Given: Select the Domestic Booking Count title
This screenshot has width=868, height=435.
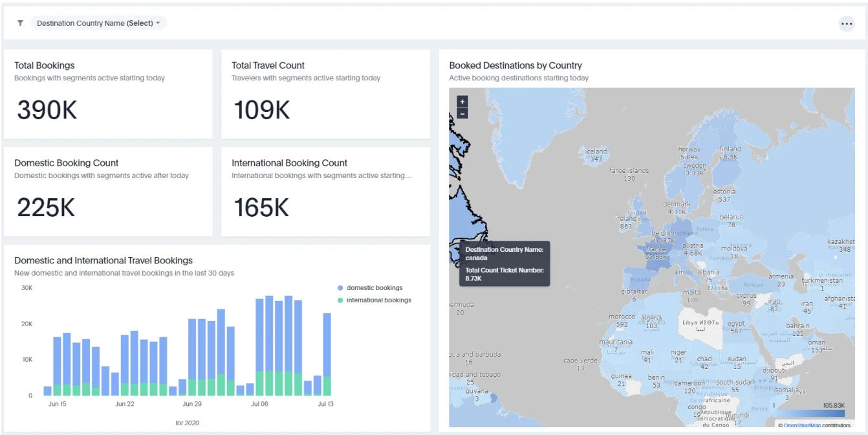Looking at the screenshot, I should (66, 163).
